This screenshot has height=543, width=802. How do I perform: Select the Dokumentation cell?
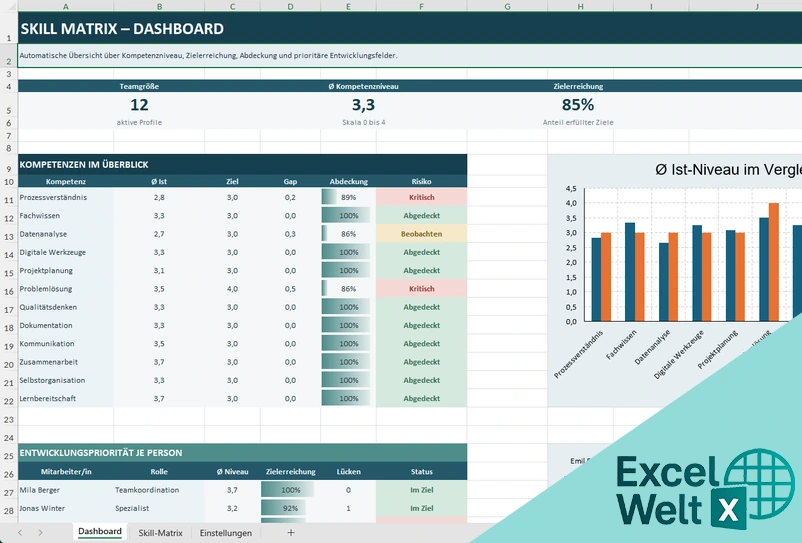65,325
